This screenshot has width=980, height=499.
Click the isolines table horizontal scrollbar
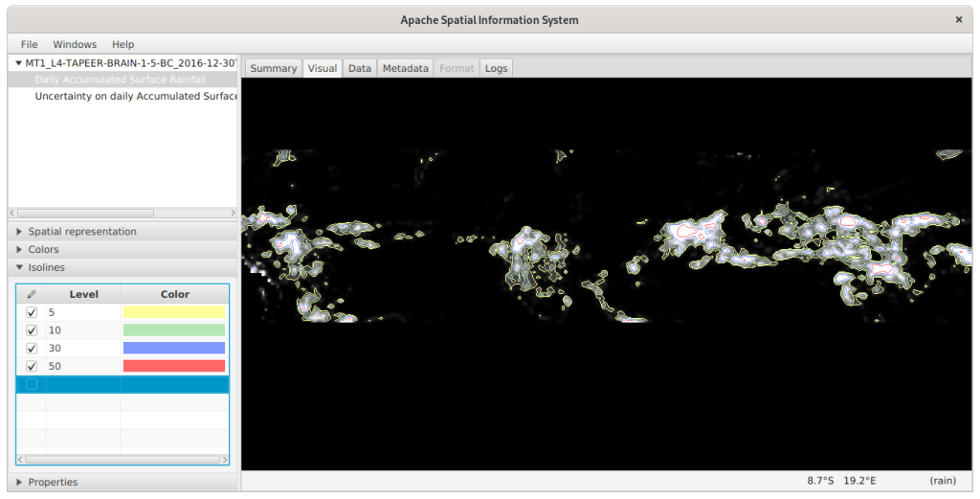(x=122, y=460)
